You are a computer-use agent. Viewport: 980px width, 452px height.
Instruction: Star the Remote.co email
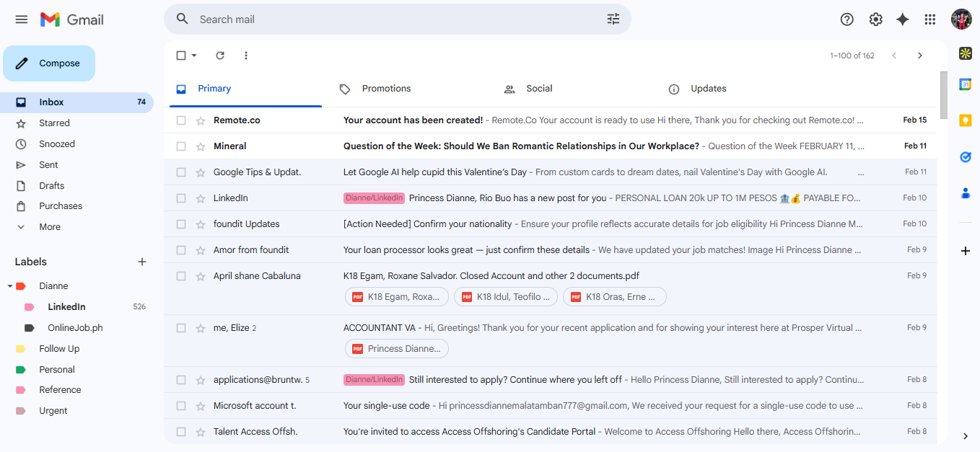(x=201, y=120)
